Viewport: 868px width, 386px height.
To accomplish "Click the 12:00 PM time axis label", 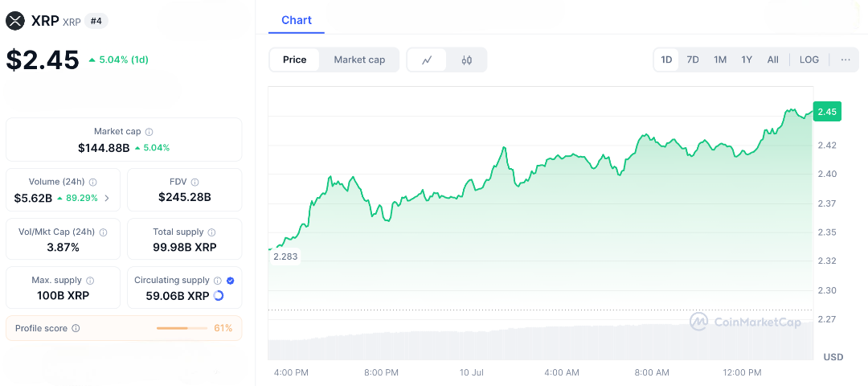I will [742, 372].
